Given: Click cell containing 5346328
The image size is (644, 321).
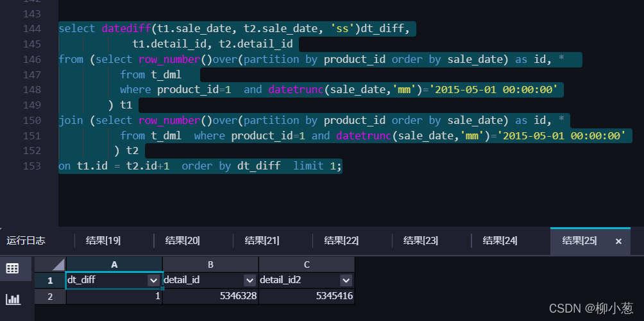Looking at the screenshot, I should coord(210,297).
